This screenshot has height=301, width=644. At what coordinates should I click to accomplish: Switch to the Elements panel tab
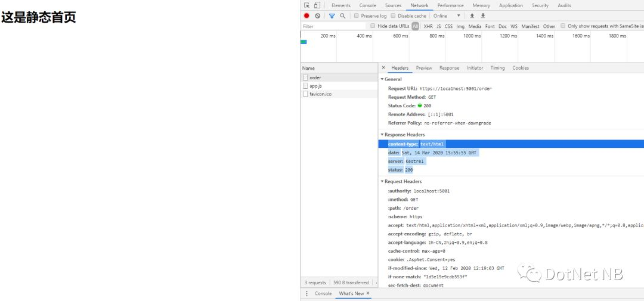tap(341, 5)
